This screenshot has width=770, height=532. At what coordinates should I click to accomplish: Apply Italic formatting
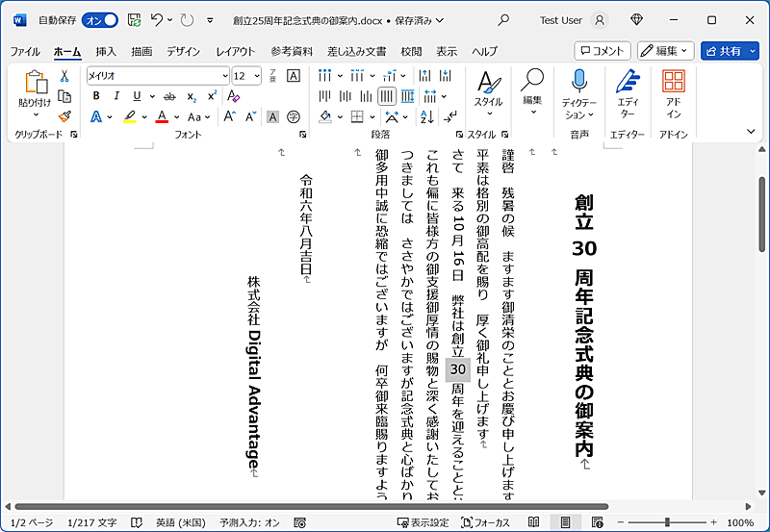116,95
